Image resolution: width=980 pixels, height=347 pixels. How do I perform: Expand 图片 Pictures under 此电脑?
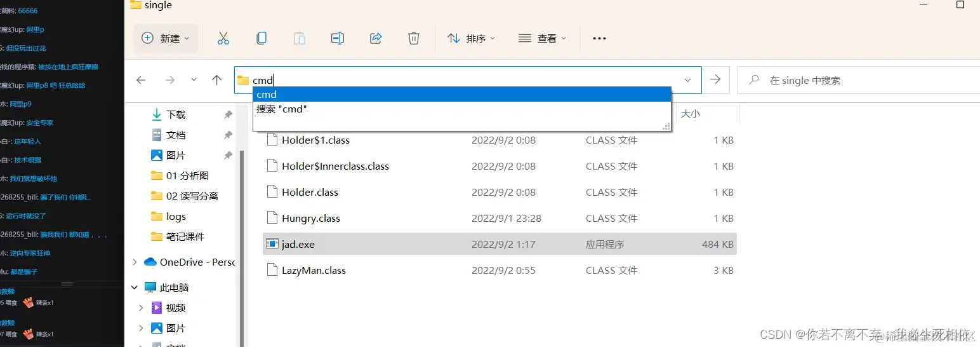coord(142,328)
